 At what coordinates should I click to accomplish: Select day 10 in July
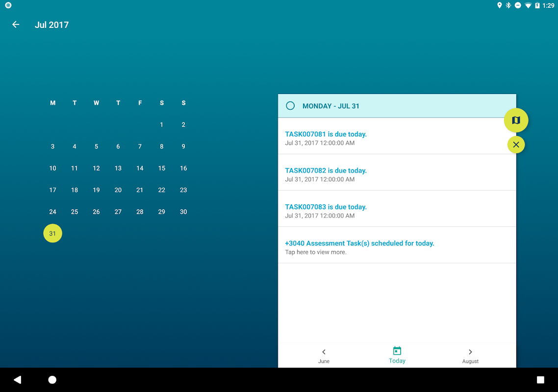[52, 168]
